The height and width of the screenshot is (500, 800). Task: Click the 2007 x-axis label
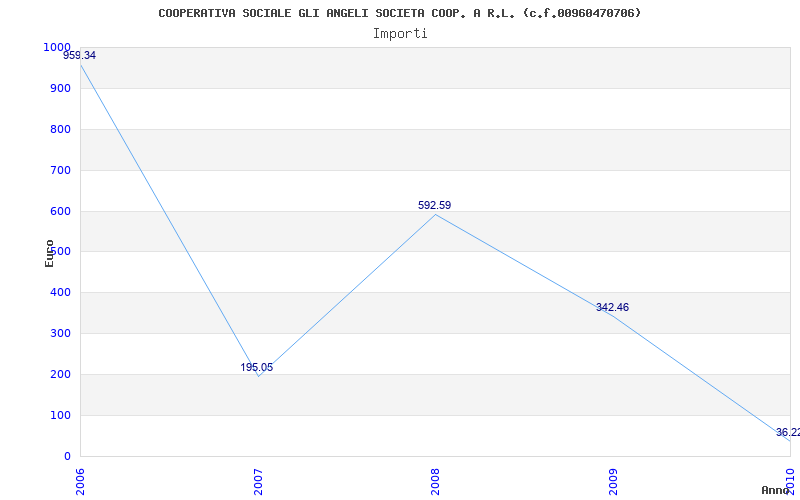(258, 482)
